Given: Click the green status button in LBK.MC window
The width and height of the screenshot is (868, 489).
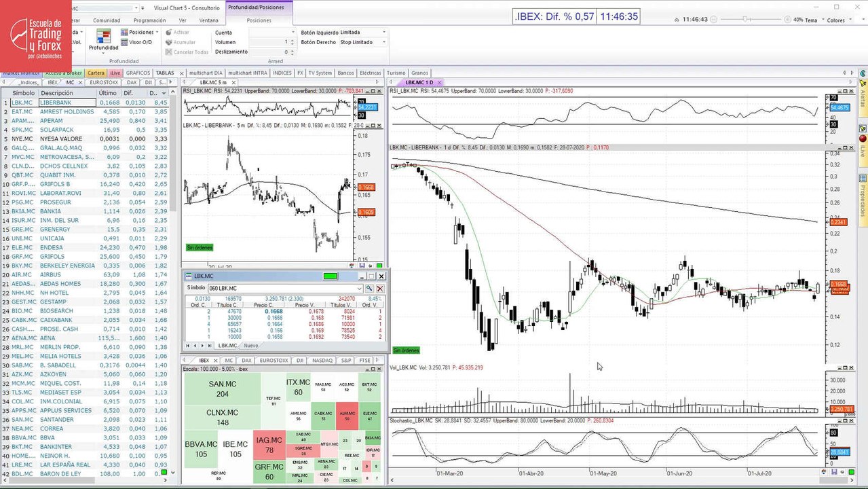Looking at the screenshot, I should [x=331, y=276].
